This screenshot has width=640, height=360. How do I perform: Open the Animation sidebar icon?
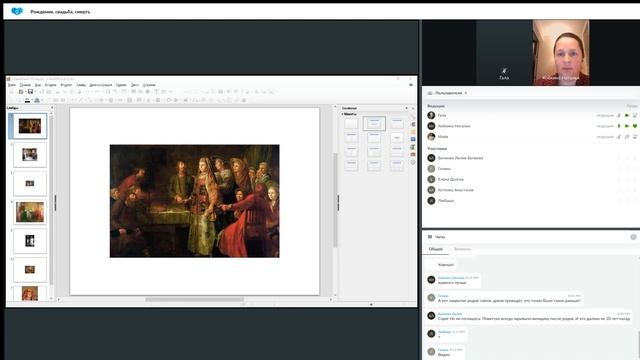pos(413,132)
